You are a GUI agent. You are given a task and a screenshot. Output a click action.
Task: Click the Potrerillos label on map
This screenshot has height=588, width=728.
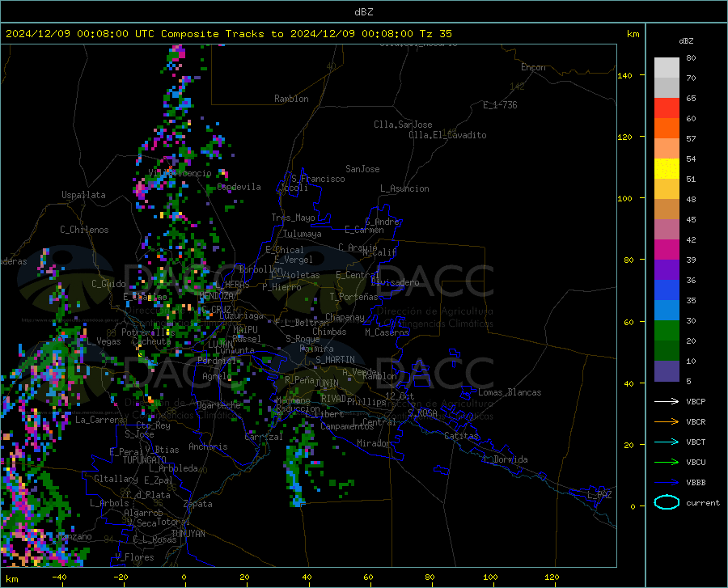click(x=148, y=332)
